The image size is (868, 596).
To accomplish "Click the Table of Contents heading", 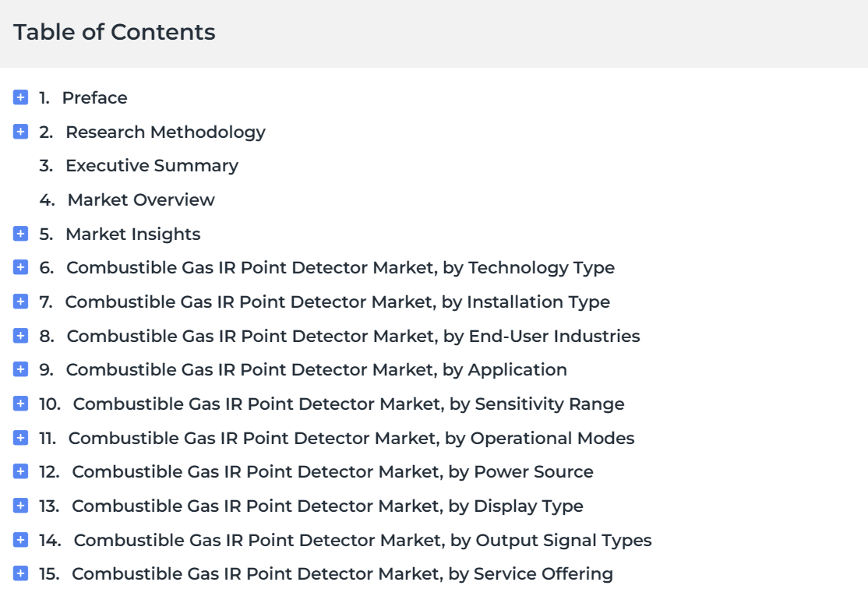I will (x=114, y=32).
